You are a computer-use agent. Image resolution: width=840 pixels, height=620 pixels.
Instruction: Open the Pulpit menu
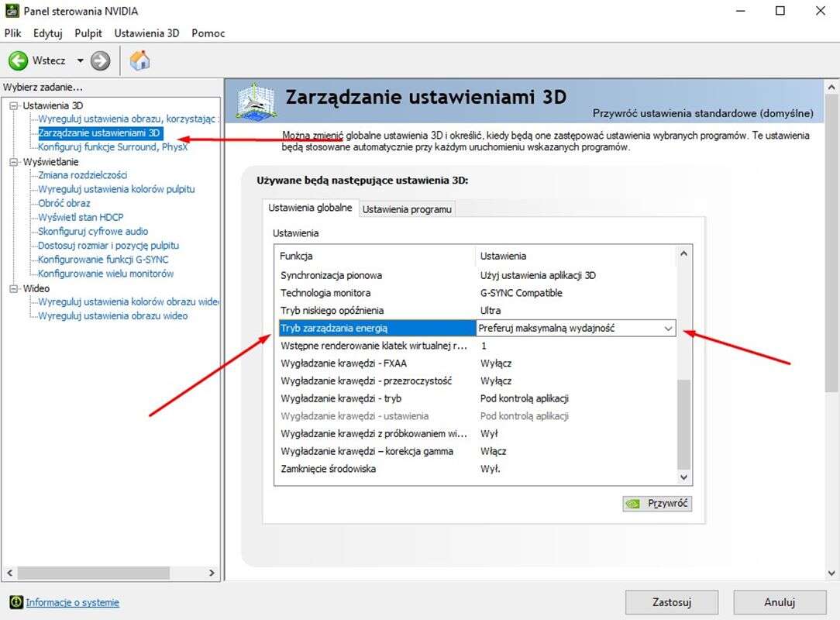coord(88,33)
